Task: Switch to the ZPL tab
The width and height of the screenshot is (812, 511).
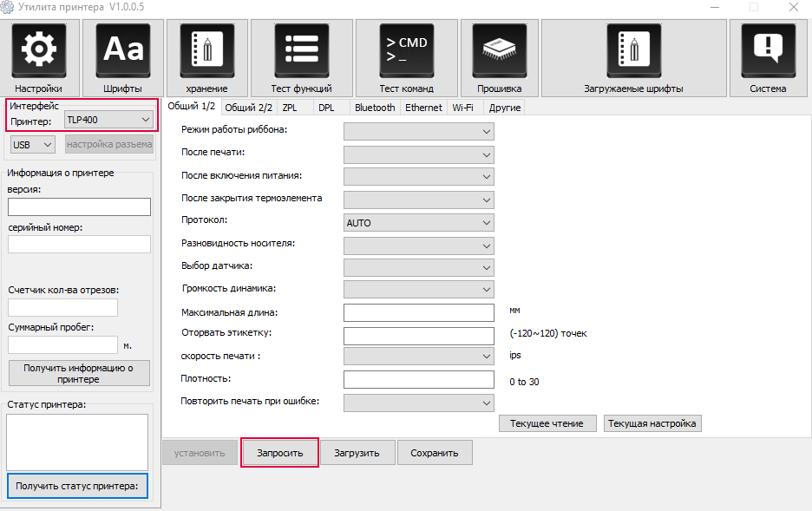Action: [290, 108]
